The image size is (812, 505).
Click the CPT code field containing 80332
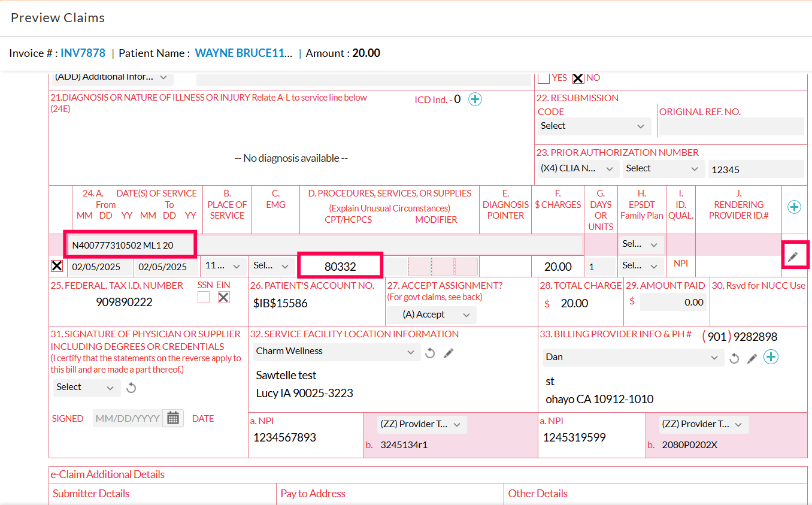point(340,265)
